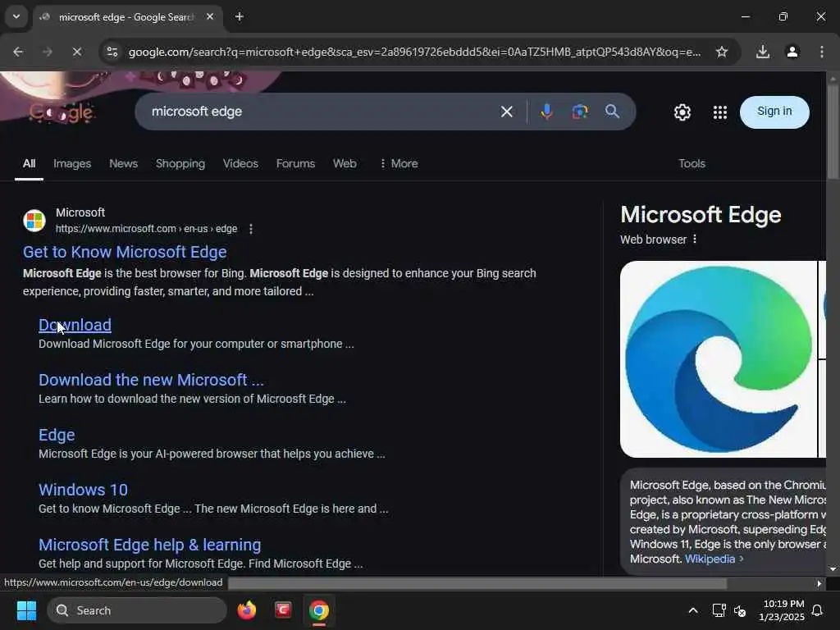
Task: Open the search Tools options
Action: coord(692,163)
